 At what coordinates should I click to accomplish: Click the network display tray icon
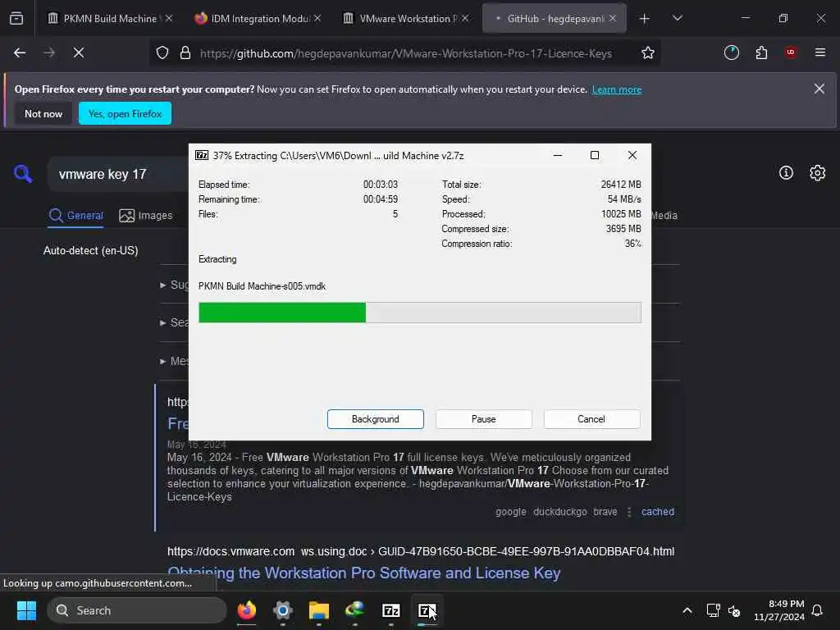pyautogui.click(x=713, y=610)
